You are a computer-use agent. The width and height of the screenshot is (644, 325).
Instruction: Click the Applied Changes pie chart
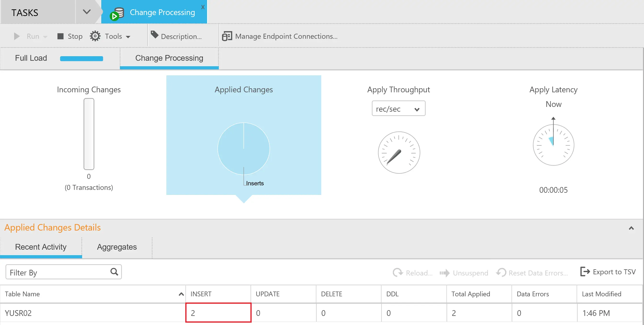[243, 149]
